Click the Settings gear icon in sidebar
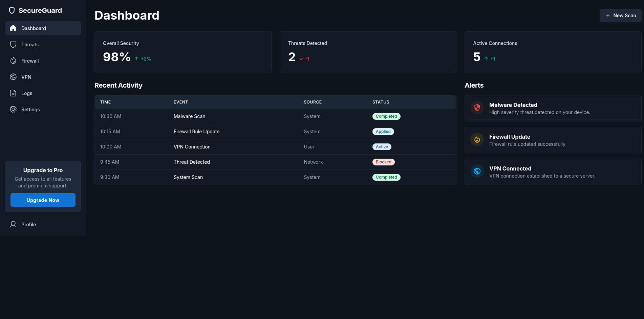Screen dimensions: 644x319 pyautogui.click(x=13, y=110)
